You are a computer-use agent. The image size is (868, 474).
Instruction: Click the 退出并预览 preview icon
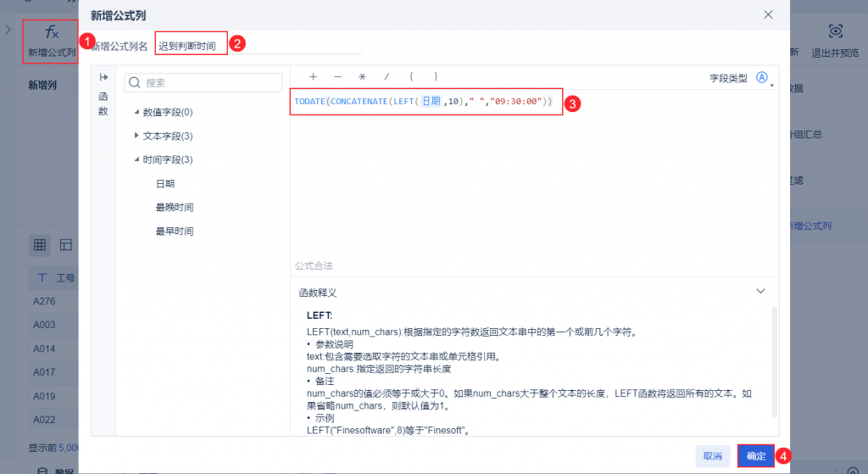(835, 31)
